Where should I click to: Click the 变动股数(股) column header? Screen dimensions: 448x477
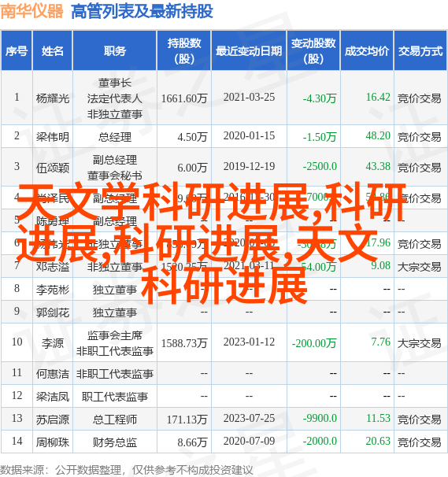click(313, 51)
